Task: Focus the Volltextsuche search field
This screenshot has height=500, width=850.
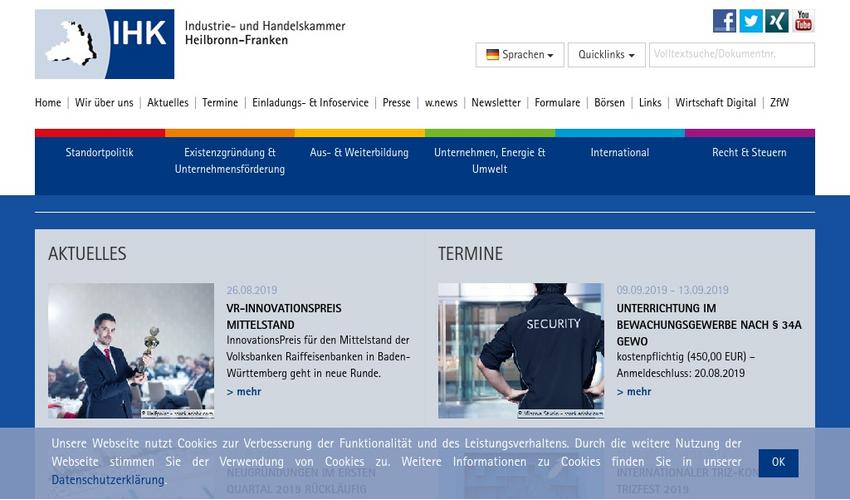Action: point(732,55)
